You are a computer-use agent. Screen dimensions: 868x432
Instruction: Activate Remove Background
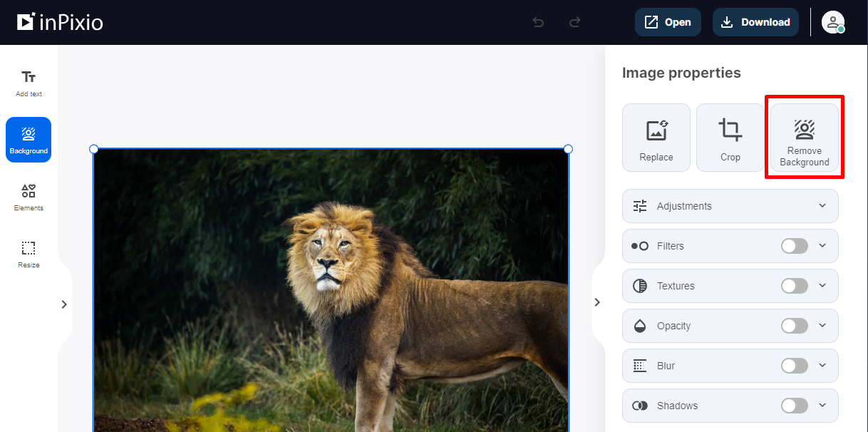(x=804, y=137)
